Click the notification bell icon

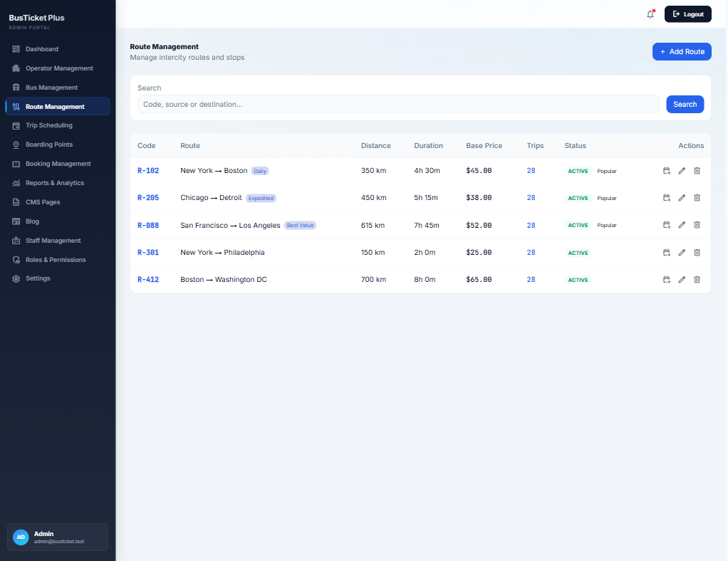point(650,14)
